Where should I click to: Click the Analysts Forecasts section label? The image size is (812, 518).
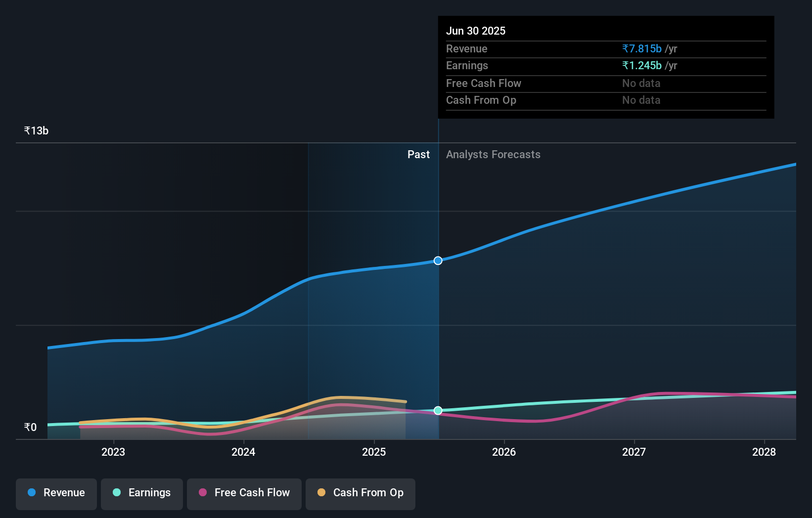[493, 154]
